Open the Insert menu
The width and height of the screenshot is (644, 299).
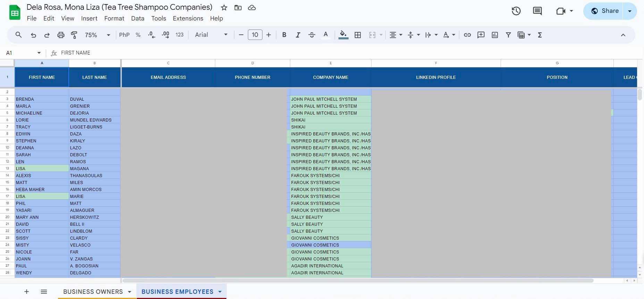tap(89, 18)
